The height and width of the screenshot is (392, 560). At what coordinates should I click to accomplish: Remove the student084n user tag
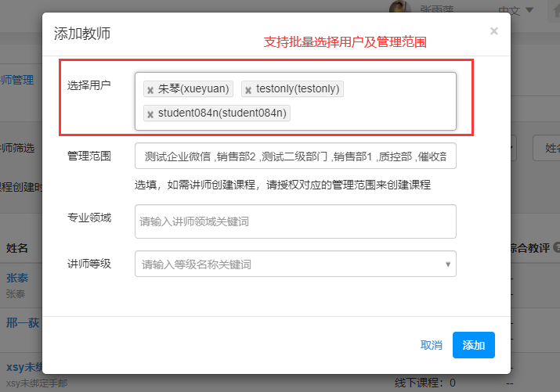150,114
